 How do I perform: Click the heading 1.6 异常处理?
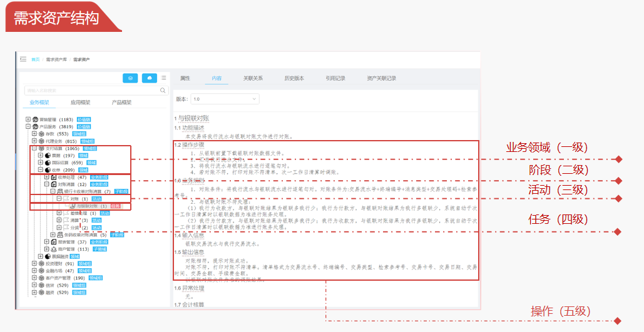pyautogui.click(x=189, y=288)
